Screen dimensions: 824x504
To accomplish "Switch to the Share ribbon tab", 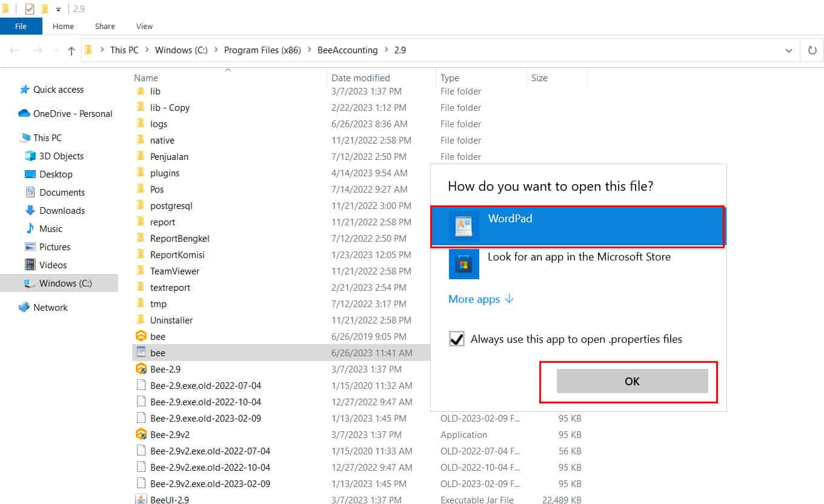I will coord(105,26).
